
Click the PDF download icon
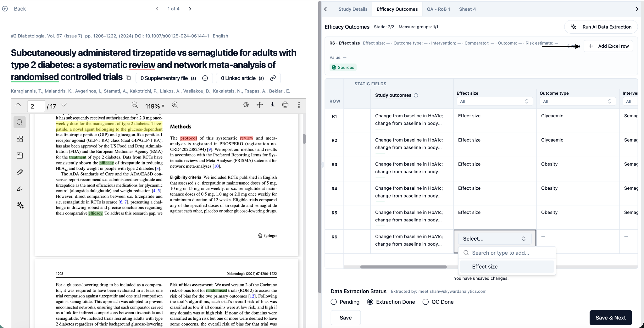tap(272, 105)
